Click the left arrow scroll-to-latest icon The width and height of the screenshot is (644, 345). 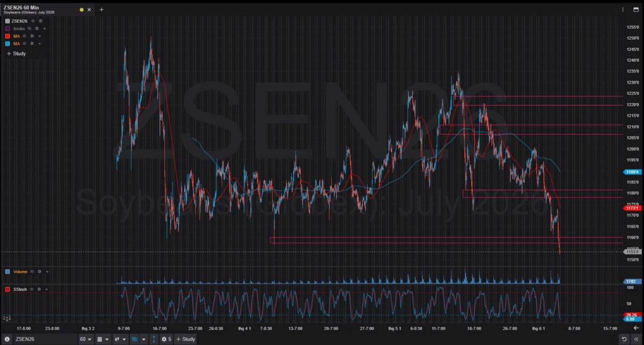635,327
